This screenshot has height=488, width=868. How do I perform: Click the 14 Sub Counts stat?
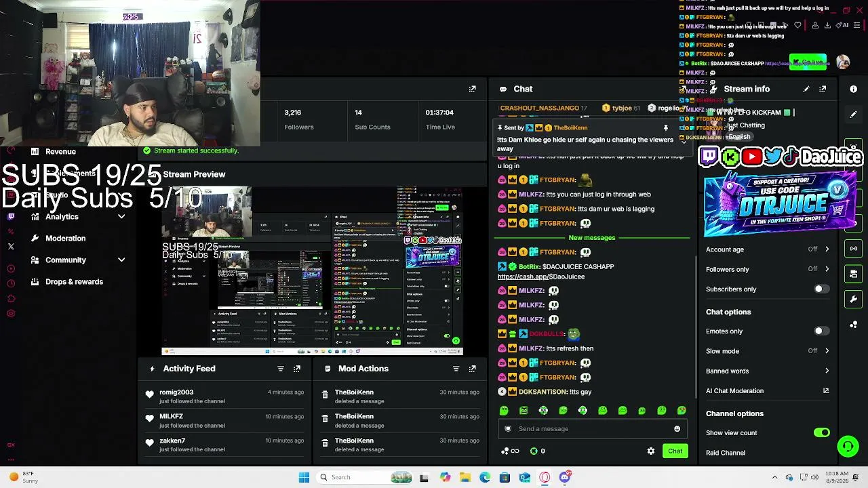[372, 119]
